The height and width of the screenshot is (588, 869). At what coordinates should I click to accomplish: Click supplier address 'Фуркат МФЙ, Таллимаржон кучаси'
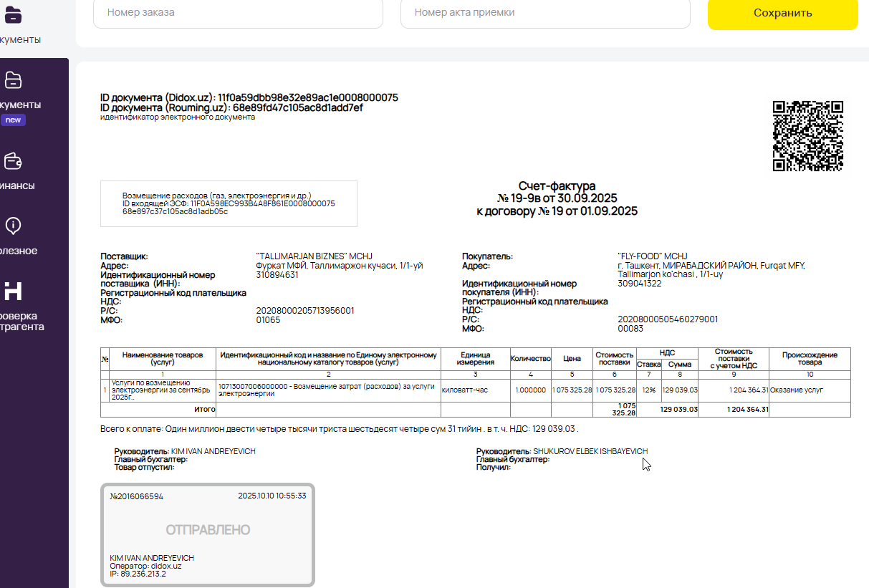340,266
